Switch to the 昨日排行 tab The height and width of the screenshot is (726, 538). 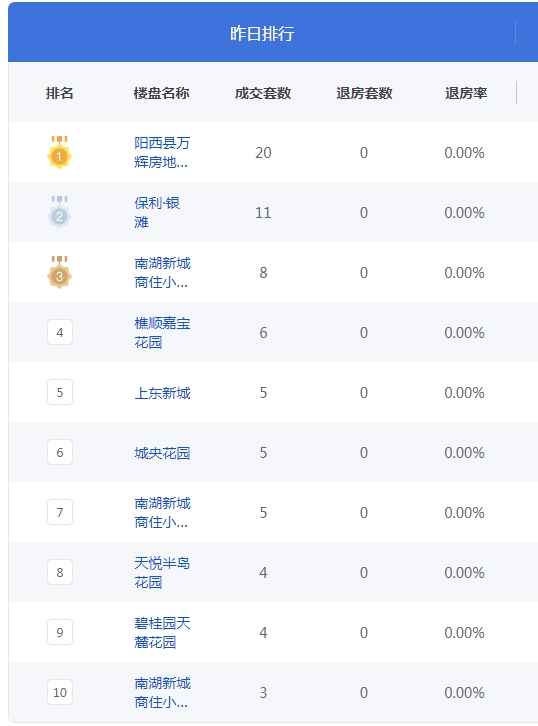262,33
